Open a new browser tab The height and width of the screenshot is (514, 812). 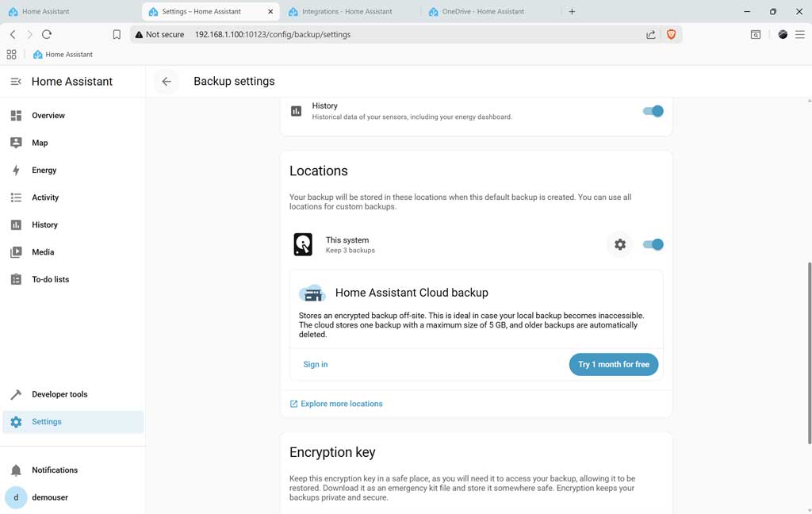tap(572, 11)
